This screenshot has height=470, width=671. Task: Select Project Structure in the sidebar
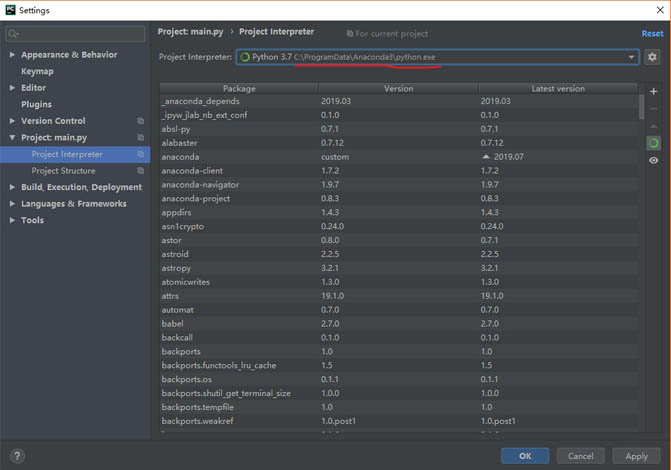pyautogui.click(x=63, y=171)
